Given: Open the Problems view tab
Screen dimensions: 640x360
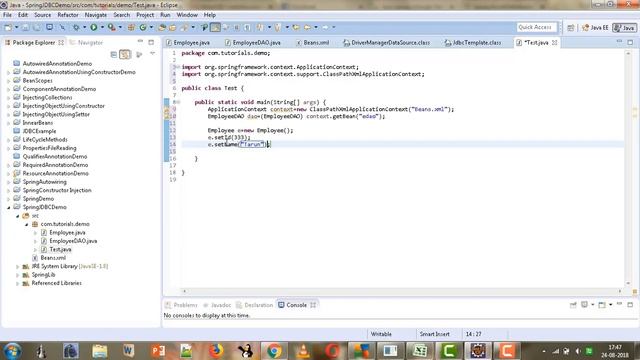Looking at the screenshot, I should [x=181, y=305].
